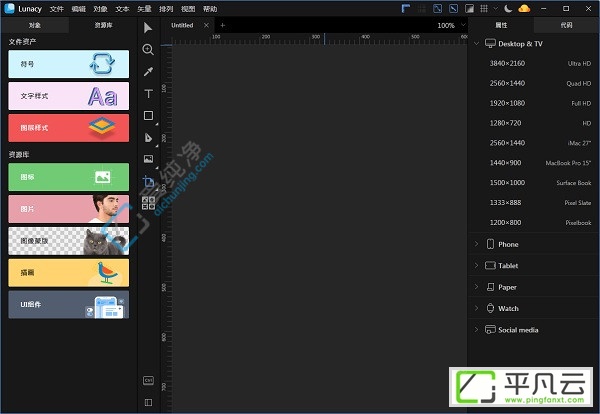Open the 帮助 menu
Screen dimensions: 600x414
click(210, 9)
